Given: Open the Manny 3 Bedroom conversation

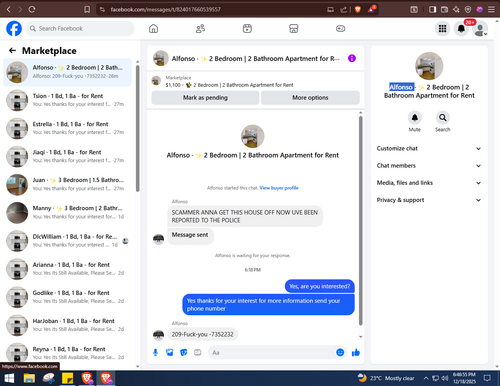Looking at the screenshot, I should click(67, 212).
